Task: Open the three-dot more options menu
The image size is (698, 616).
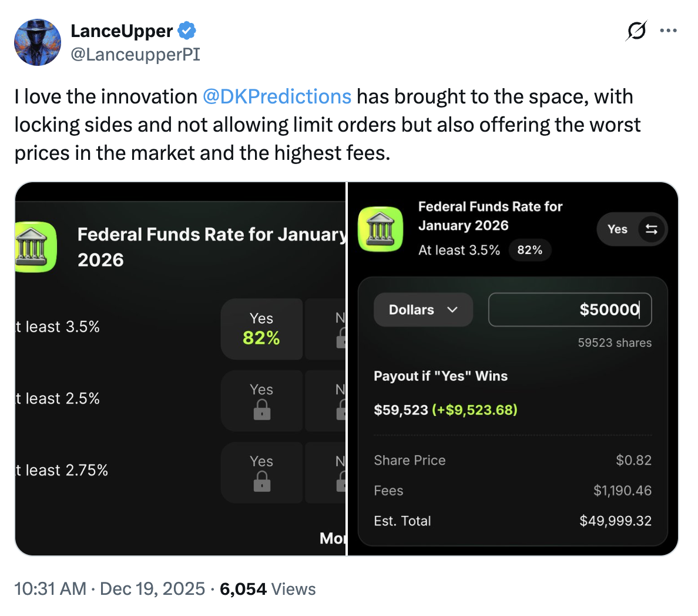Action: tap(669, 31)
